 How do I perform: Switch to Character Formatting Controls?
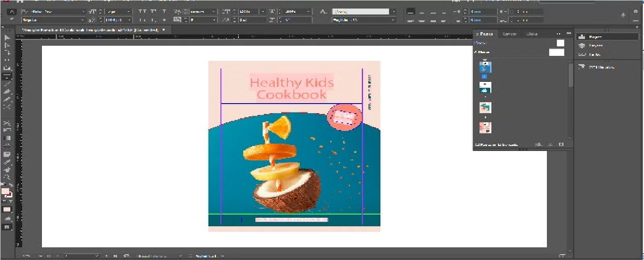coord(12,12)
